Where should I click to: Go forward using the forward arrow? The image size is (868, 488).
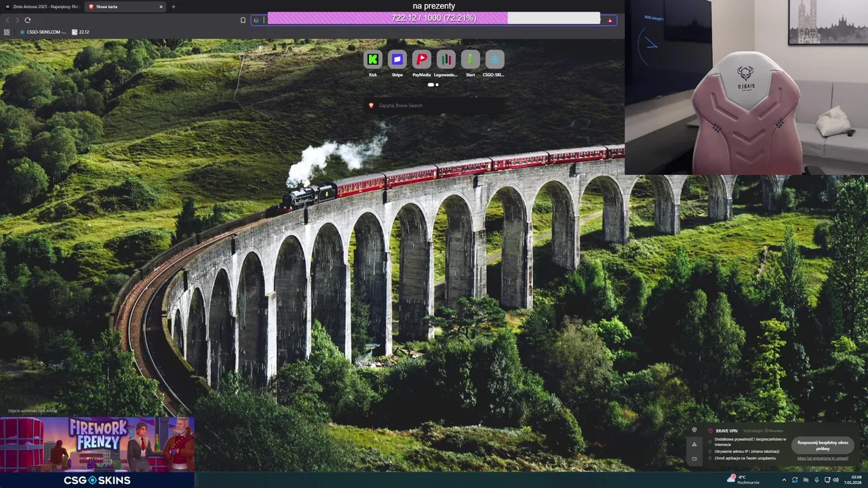point(17,20)
